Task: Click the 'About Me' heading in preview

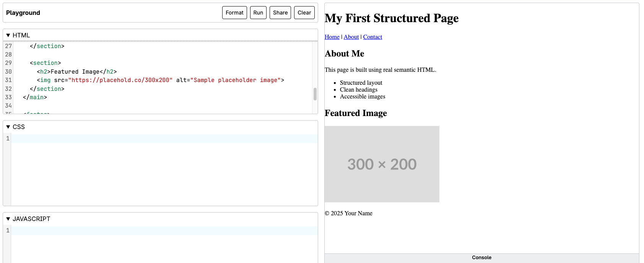Action: click(345, 54)
